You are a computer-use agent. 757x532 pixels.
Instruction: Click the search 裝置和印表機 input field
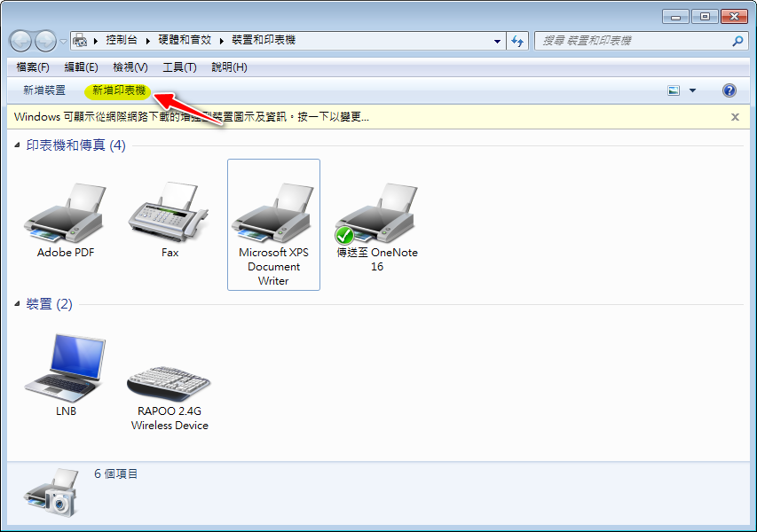point(632,41)
